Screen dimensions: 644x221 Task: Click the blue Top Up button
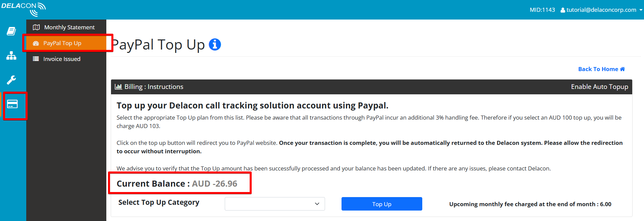click(x=382, y=204)
